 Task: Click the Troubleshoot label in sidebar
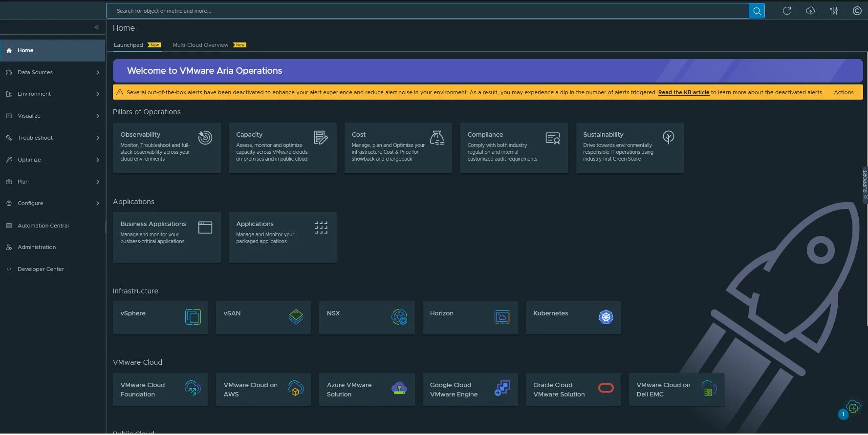(x=35, y=138)
